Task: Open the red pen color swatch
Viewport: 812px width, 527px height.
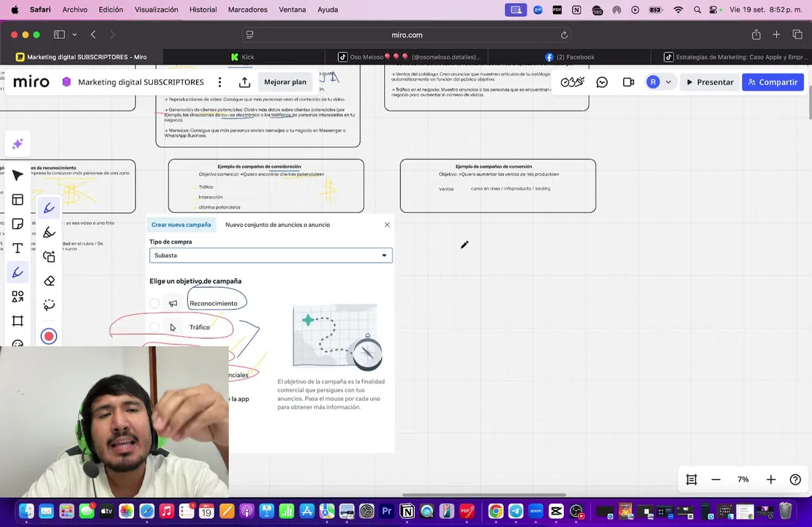Action: tap(49, 336)
